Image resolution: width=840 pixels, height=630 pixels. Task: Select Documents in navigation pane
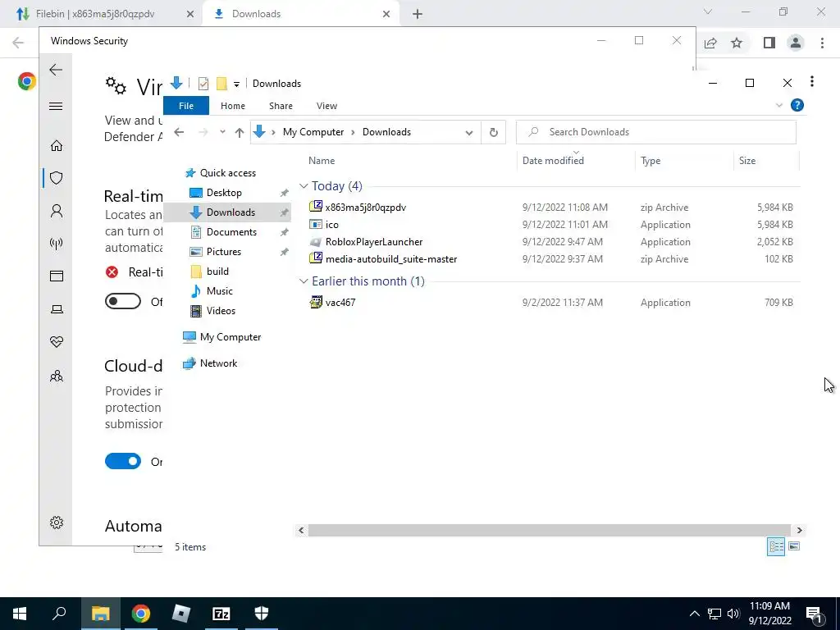(x=231, y=232)
